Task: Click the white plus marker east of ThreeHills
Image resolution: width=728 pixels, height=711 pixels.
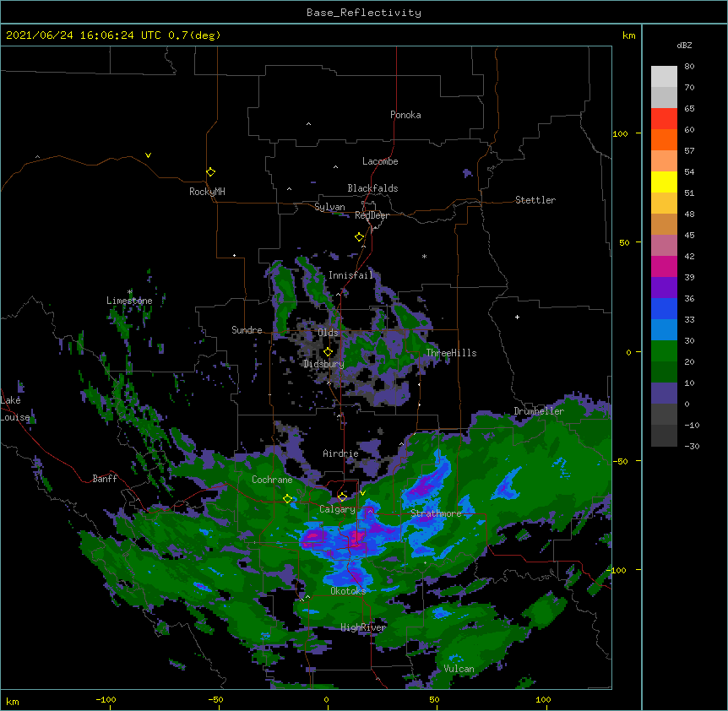Action: (x=517, y=317)
